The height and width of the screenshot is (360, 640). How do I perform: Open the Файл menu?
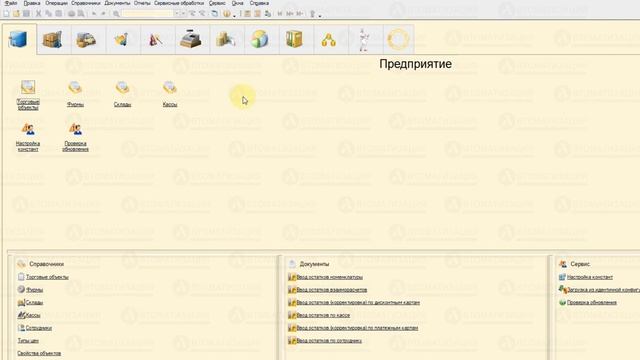tap(11, 3)
